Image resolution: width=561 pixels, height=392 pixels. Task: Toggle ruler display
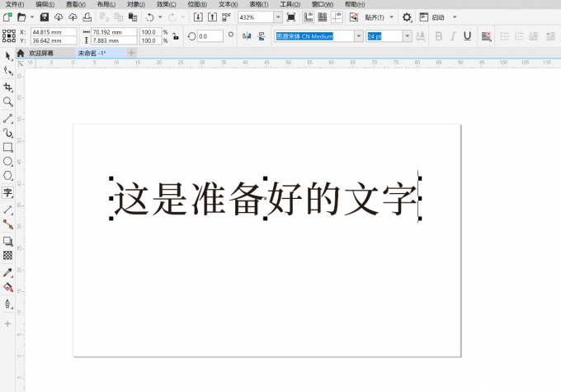(x=308, y=17)
